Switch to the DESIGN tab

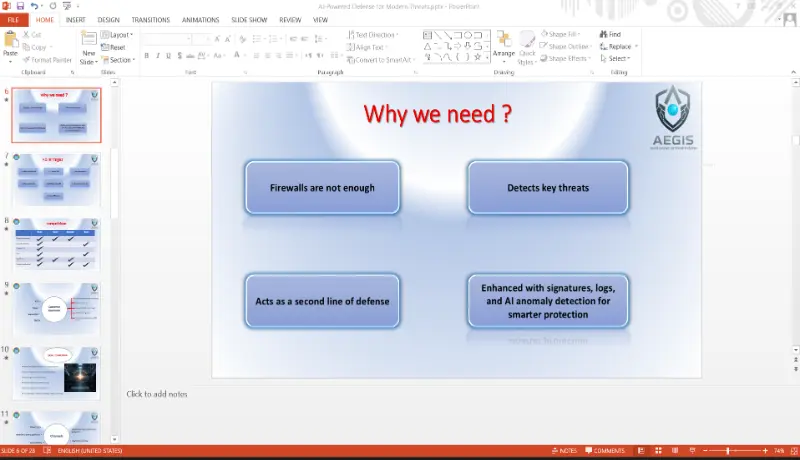(x=108, y=20)
